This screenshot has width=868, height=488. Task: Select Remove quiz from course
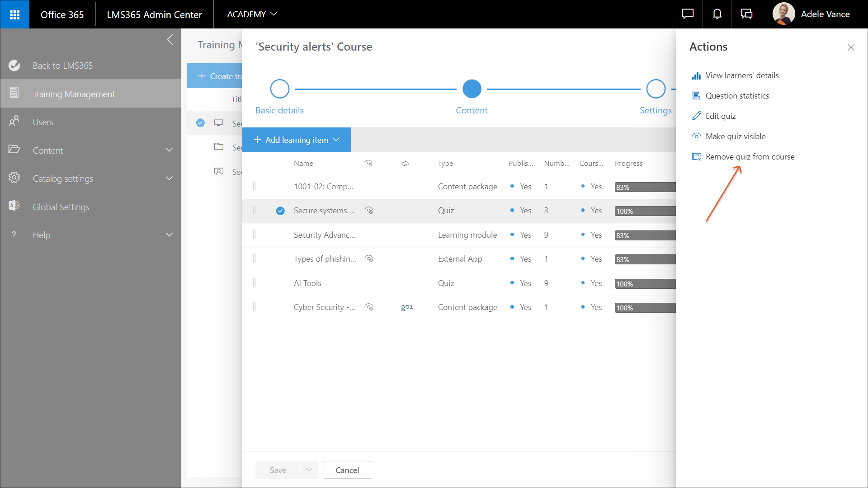[750, 157]
